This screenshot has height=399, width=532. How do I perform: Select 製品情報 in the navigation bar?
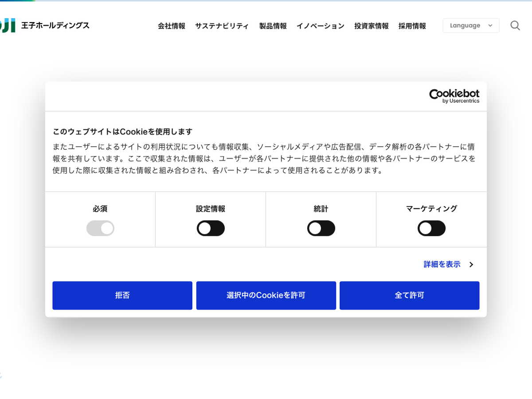click(x=273, y=26)
